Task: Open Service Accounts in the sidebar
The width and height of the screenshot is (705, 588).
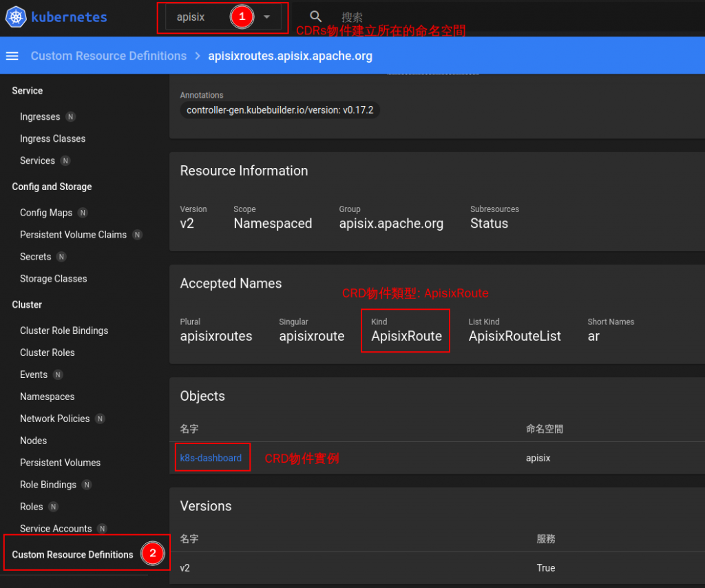Action: [56, 529]
